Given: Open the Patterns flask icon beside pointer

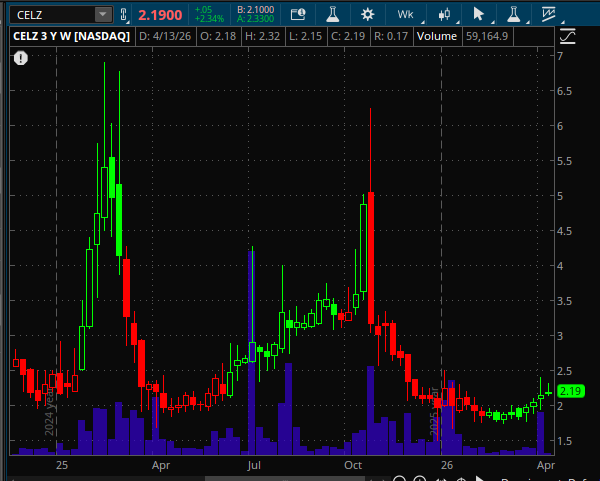Looking at the screenshot, I should 514,15.
